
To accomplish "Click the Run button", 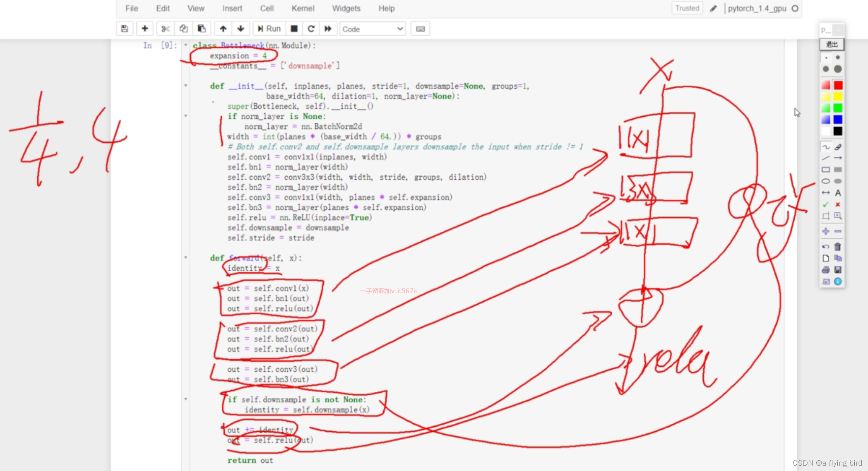I will [x=269, y=29].
